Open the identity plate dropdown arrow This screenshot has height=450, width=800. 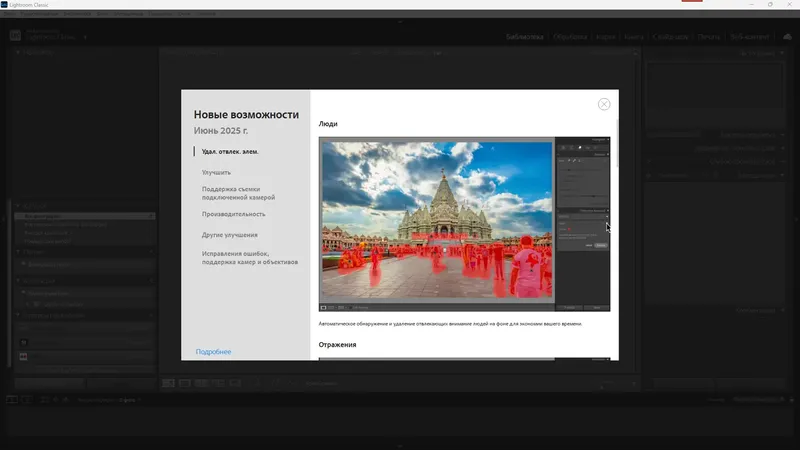85,37
